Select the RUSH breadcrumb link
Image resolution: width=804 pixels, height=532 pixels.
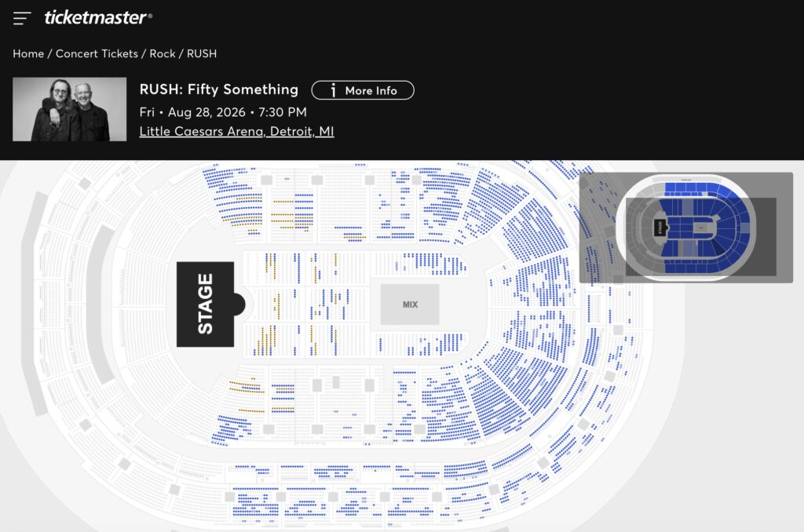pyautogui.click(x=202, y=54)
